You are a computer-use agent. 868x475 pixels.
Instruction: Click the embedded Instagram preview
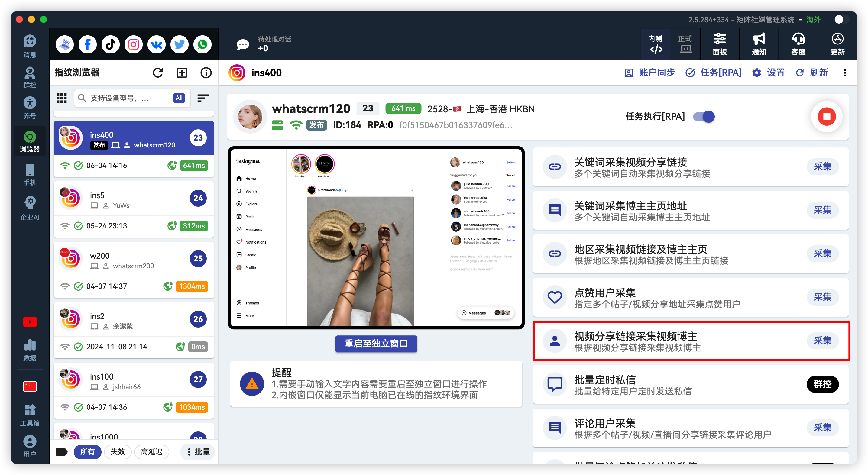coord(376,238)
